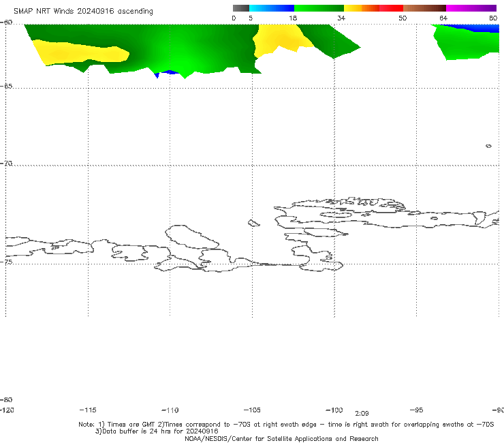The image size is (504, 443).
Task: Select the gray segment of the color bar
Action: (240, 8)
